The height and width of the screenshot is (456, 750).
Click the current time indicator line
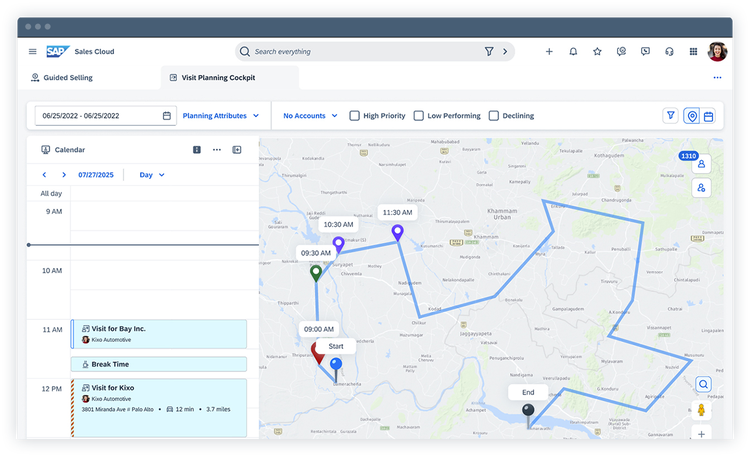[143, 245]
